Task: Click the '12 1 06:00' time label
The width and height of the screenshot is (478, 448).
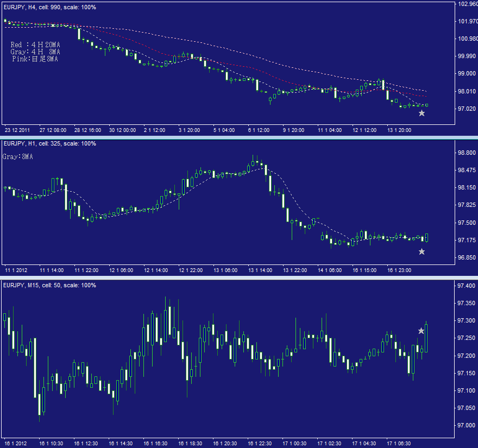Action: [x=121, y=270]
